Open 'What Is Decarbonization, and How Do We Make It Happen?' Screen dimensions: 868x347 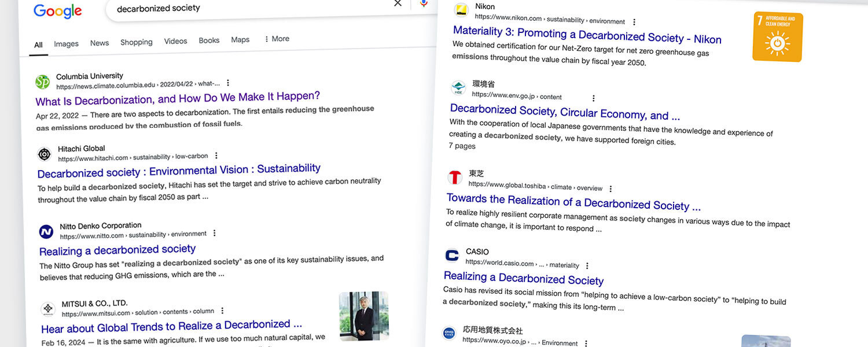pyautogui.click(x=178, y=98)
